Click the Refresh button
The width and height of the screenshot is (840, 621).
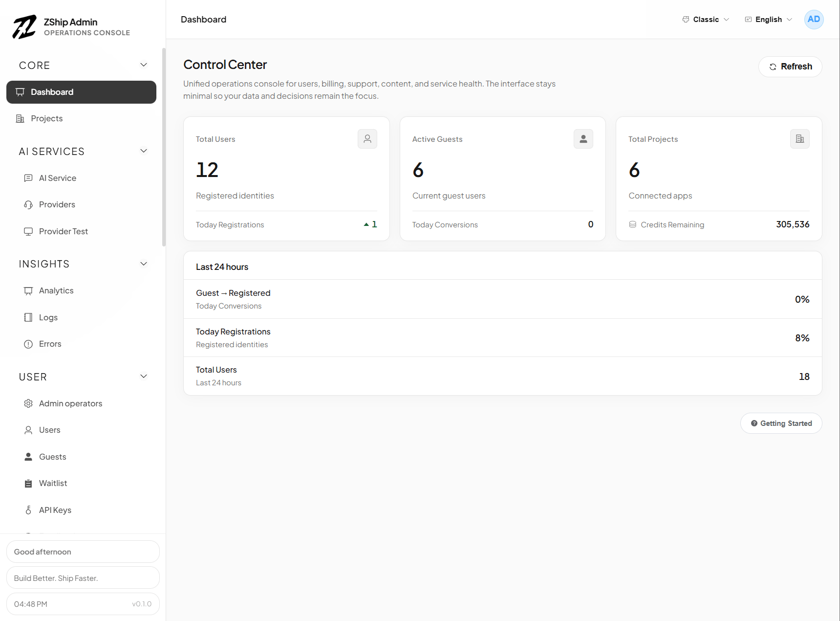(x=790, y=67)
